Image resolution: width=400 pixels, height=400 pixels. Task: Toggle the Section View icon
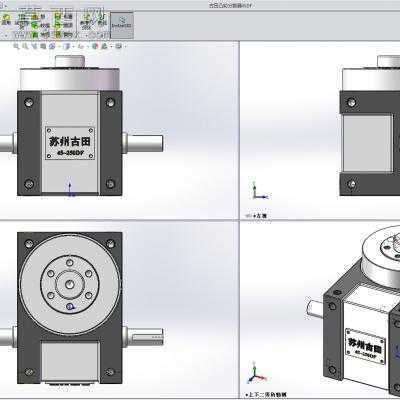pos(43,46)
